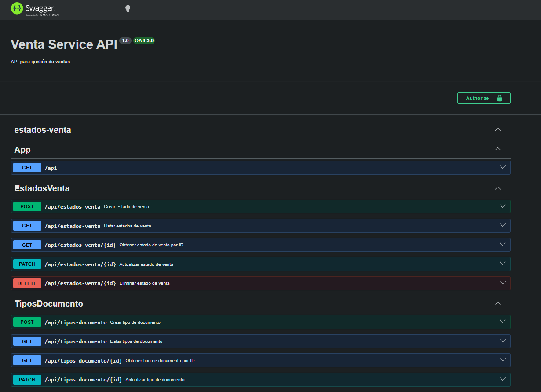Image resolution: width=541 pixels, height=392 pixels.
Task: Click the DELETE badge for Eliminar estado
Action: click(27, 283)
